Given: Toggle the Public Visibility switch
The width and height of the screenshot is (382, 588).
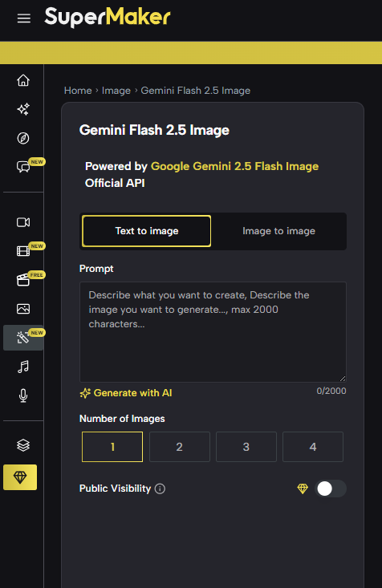Looking at the screenshot, I should coord(330,489).
